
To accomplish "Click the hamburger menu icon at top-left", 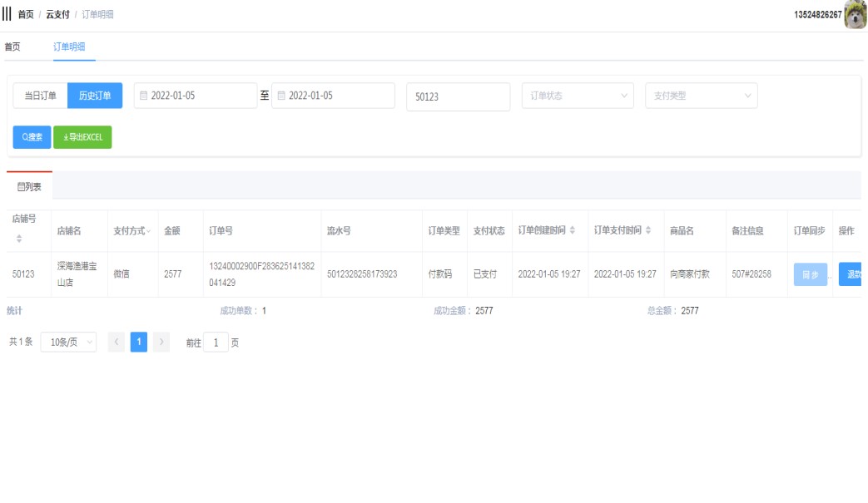I will [7, 14].
